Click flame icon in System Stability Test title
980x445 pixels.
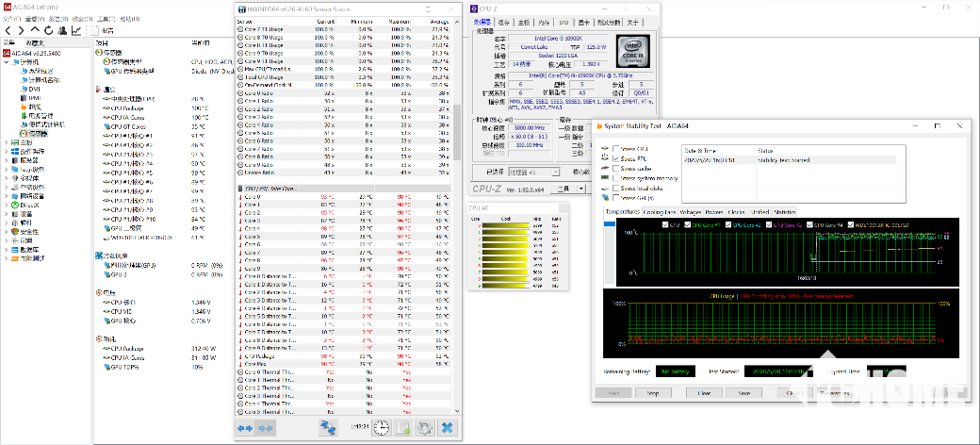(x=599, y=125)
